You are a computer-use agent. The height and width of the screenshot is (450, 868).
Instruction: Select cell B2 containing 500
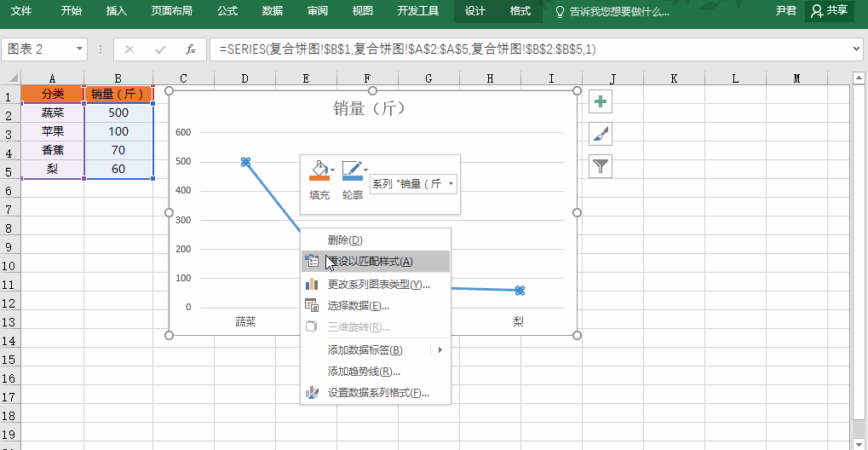point(118,112)
